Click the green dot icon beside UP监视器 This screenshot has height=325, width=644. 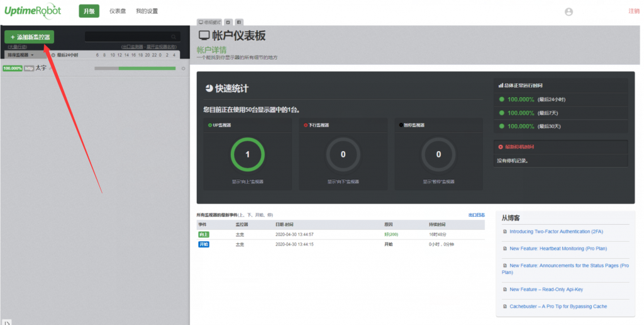coord(210,125)
